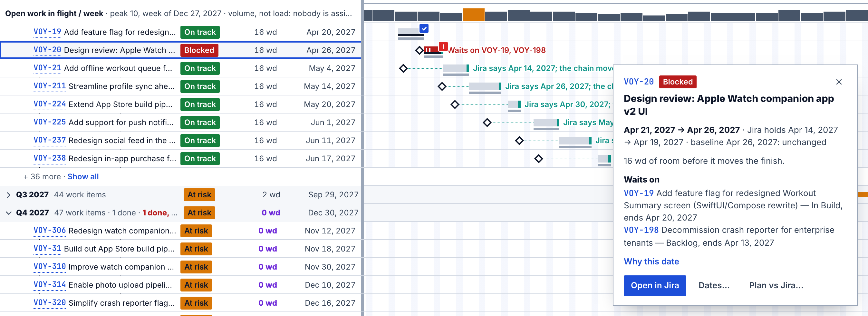
Task: Click the orange peak-week bar in the histogram
Action: click(x=473, y=15)
